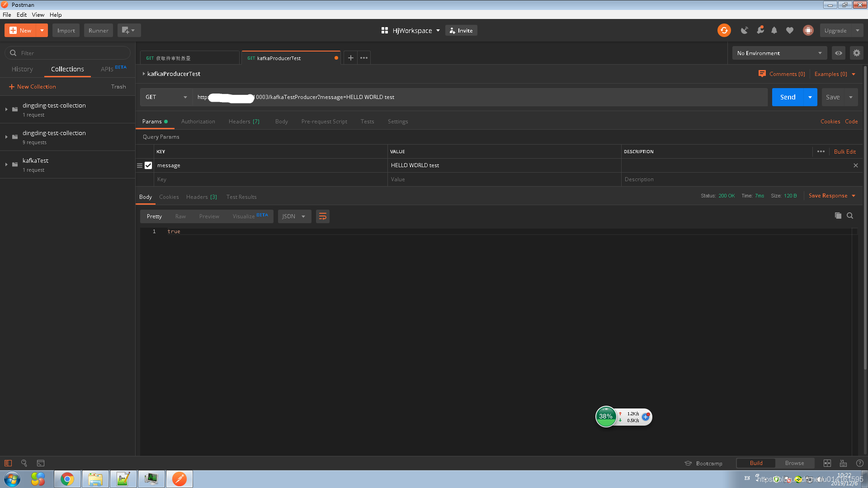Viewport: 868px width, 488px height.
Task: Click the Import icon to import data
Action: [x=66, y=30]
